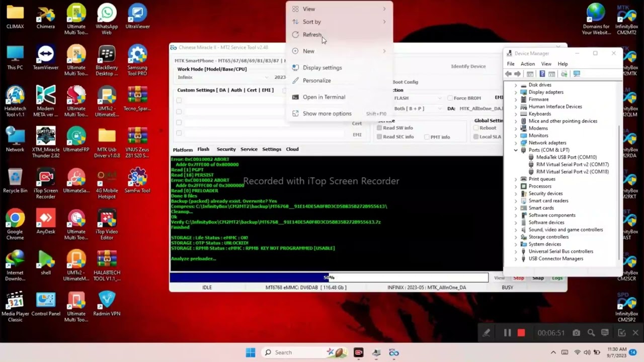644x362 pixels.
Task: Launch Modem META desktop shortcut
Action: pos(45,102)
